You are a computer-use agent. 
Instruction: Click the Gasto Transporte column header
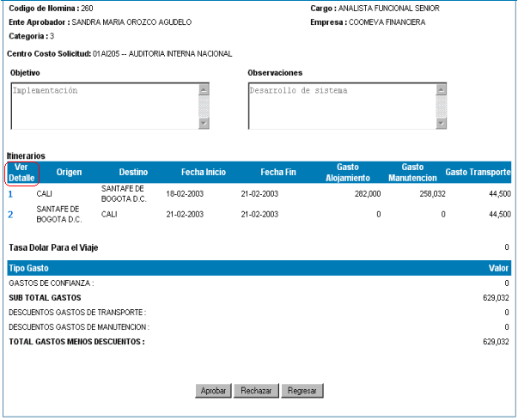(478, 173)
